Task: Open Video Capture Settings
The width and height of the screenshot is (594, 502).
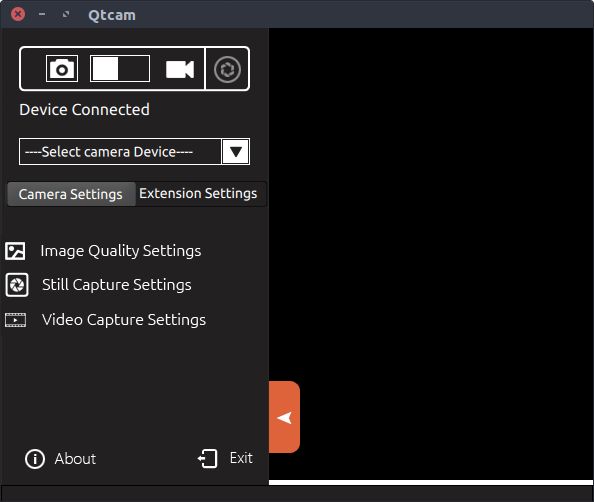Action: click(124, 320)
